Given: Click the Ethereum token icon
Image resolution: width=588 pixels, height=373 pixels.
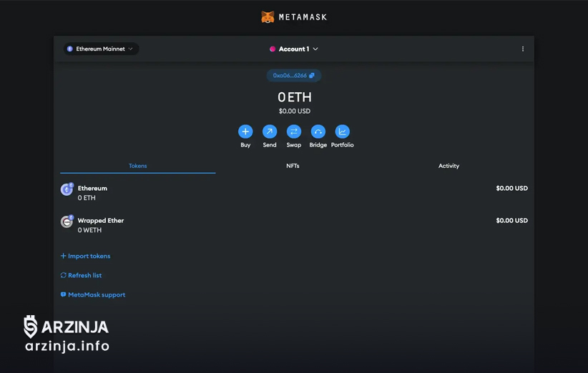Looking at the screenshot, I should [x=67, y=189].
